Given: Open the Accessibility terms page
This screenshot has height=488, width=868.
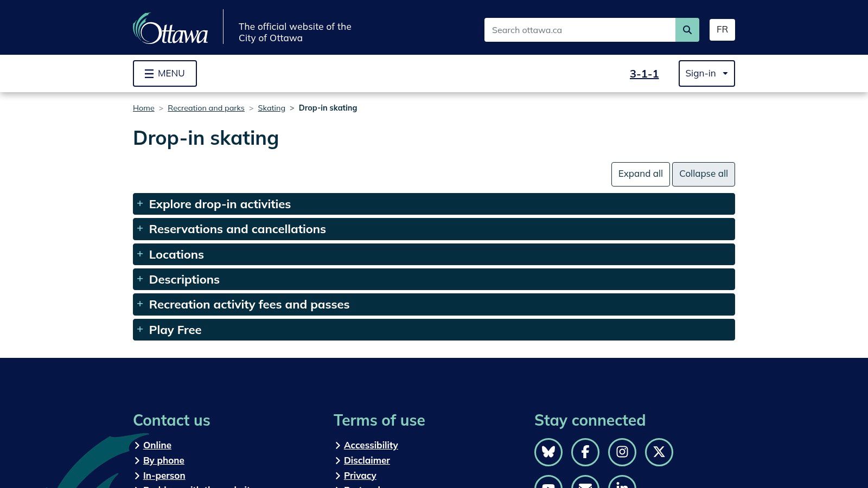Looking at the screenshot, I should (371, 445).
